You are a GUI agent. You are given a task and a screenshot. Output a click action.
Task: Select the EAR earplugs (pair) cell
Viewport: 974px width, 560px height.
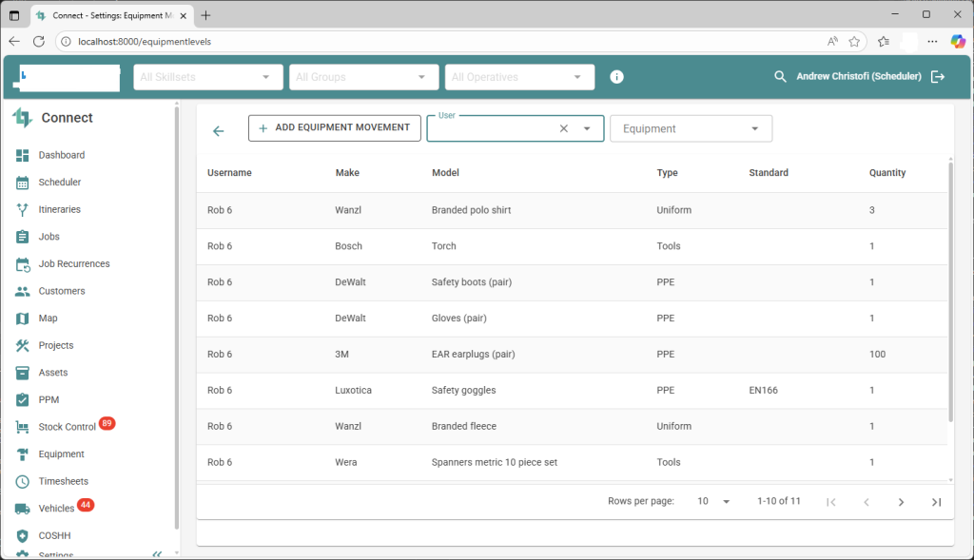(x=474, y=354)
